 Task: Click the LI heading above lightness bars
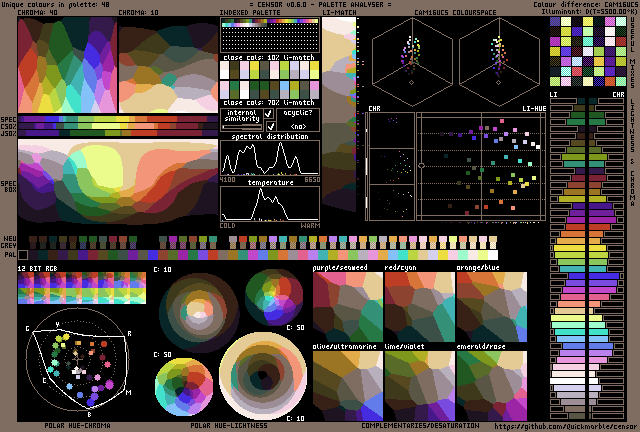pos(553,94)
